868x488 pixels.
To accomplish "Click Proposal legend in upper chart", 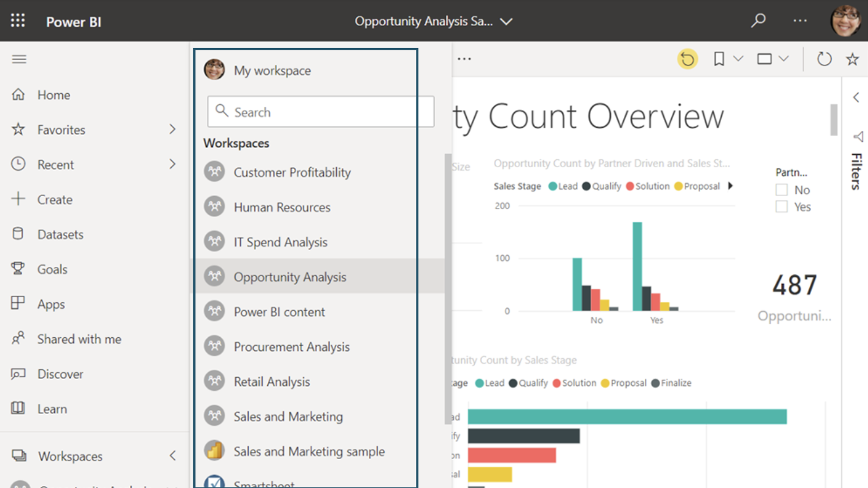I will tap(697, 186).
